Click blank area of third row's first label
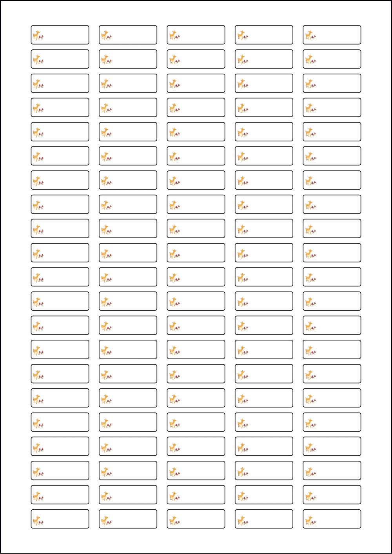The image size is (392, 554). click(65, 83)
